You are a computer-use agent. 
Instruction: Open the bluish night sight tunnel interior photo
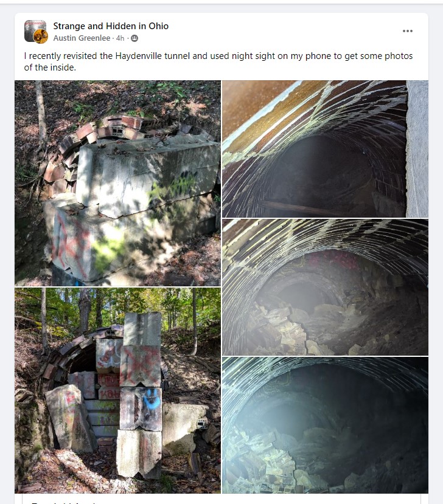[326, 425]
